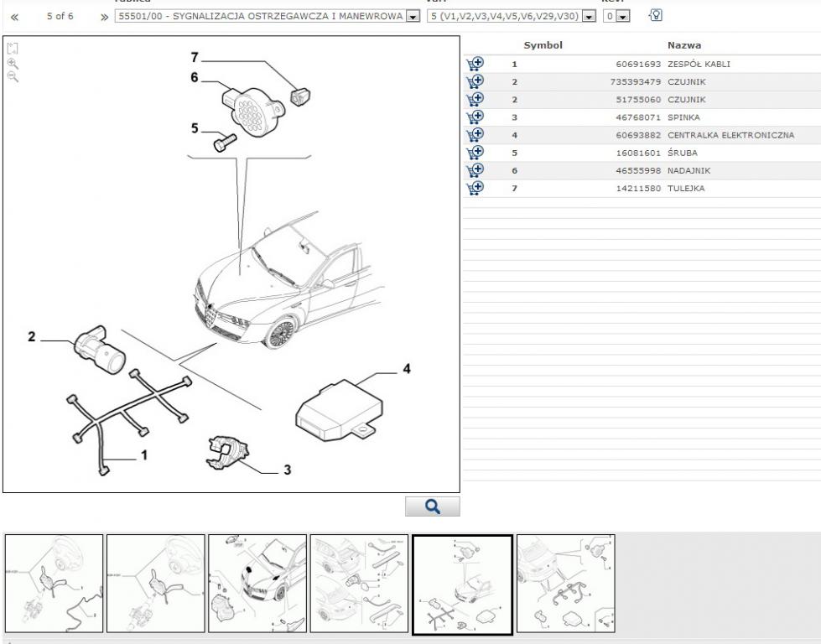Viewport: 821px width, 644px height.
Task: Click callout number 2 on diagram
Action: pyautogui.click(x=31, y=336)
